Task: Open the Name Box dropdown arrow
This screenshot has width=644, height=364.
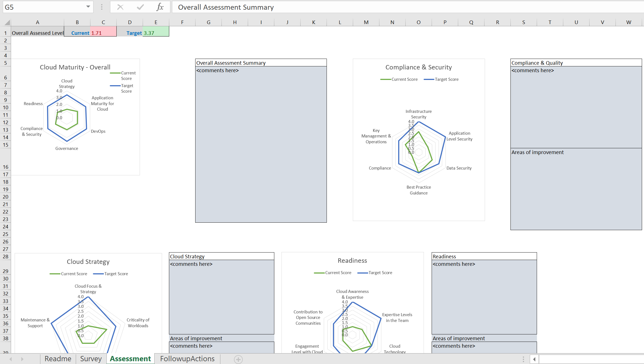Action: pos(88,7)
